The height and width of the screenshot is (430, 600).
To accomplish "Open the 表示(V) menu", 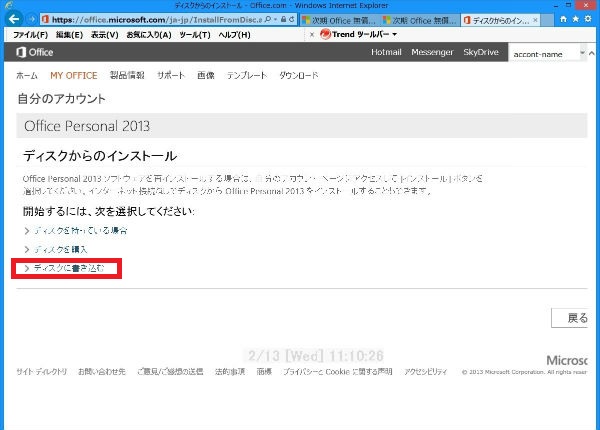I will coord(104,35).
